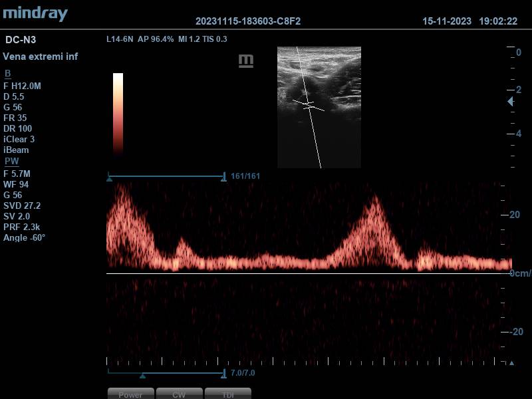
Task: Select the PW mode parameters heading
Action: click(11, 162)
